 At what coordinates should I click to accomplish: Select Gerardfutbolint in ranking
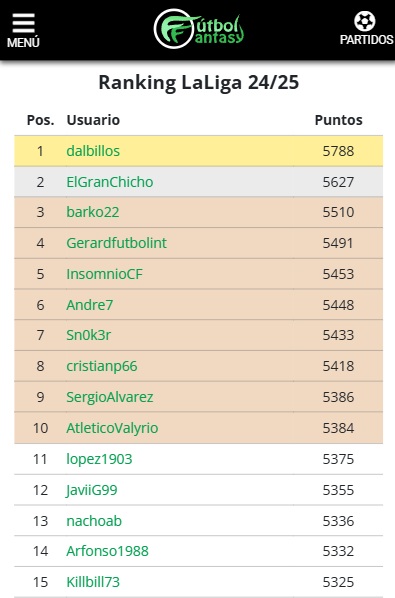[116, 243]
